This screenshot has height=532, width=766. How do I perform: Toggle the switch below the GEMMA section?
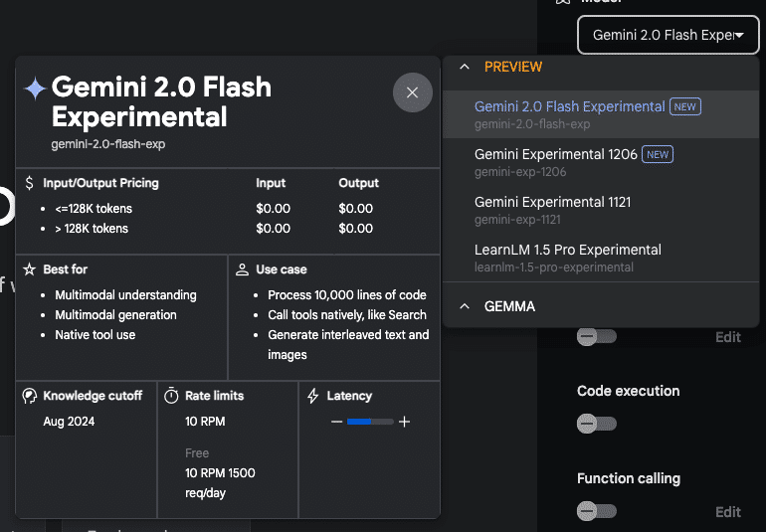point(597,336)
